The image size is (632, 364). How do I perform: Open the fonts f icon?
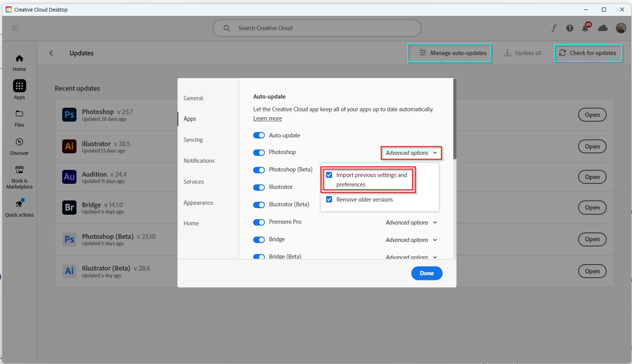554,28
